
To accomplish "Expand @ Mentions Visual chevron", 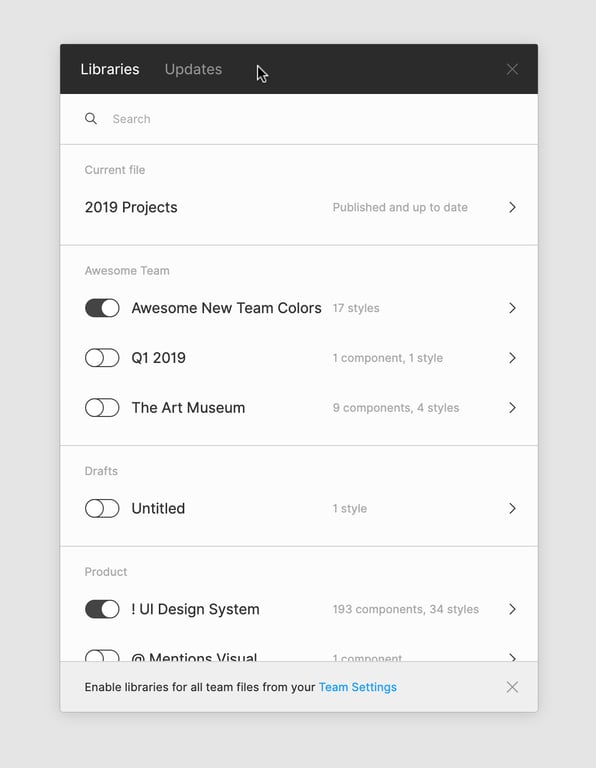I will coord(512,657).
